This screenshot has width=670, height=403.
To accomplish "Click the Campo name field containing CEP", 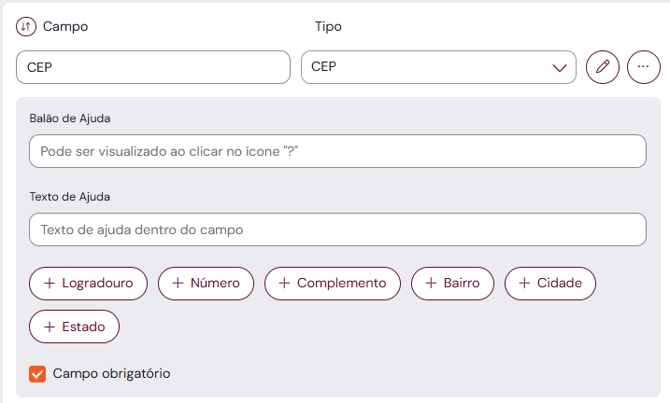I will (153, 67).
